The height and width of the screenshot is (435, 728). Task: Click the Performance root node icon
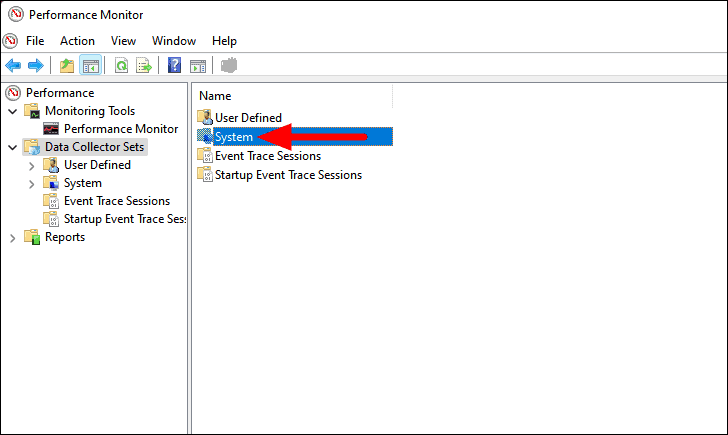point(13,93)
